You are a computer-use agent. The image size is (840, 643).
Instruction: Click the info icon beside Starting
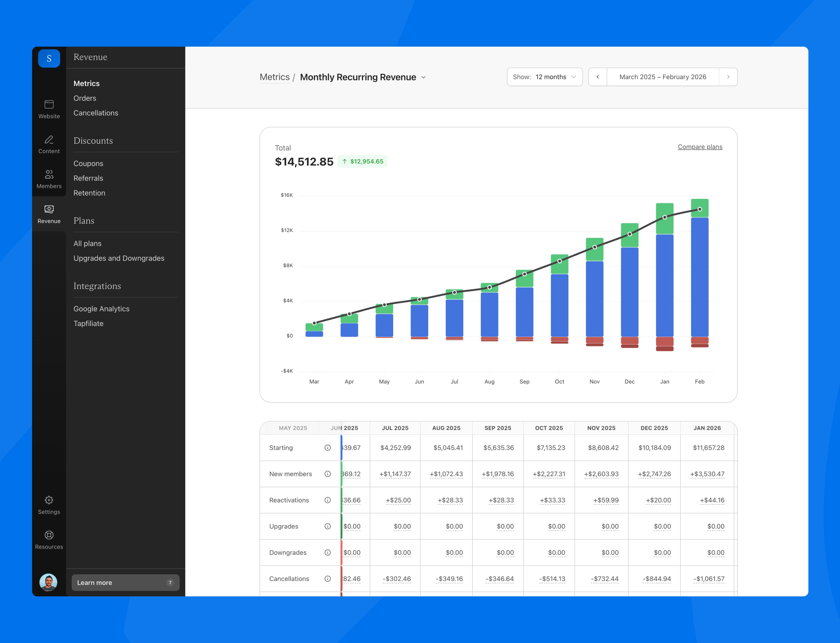pyautogui.click(x=327, y=448)
